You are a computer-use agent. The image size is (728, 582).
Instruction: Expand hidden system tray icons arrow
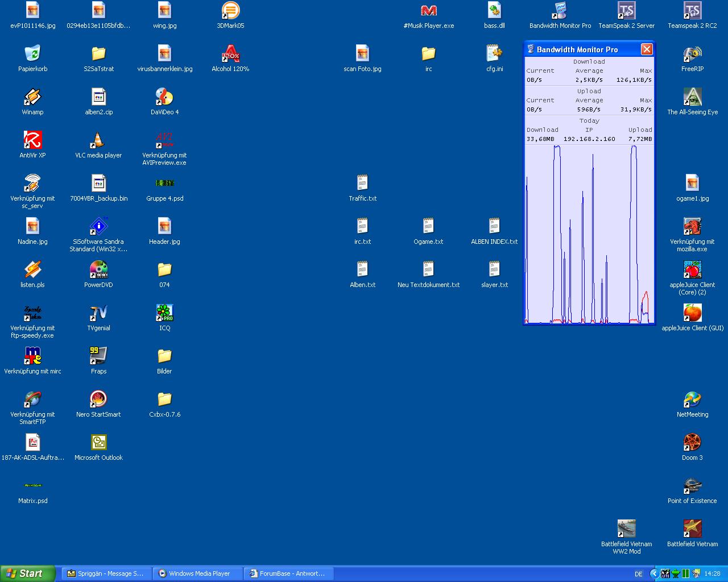point(654,574)
